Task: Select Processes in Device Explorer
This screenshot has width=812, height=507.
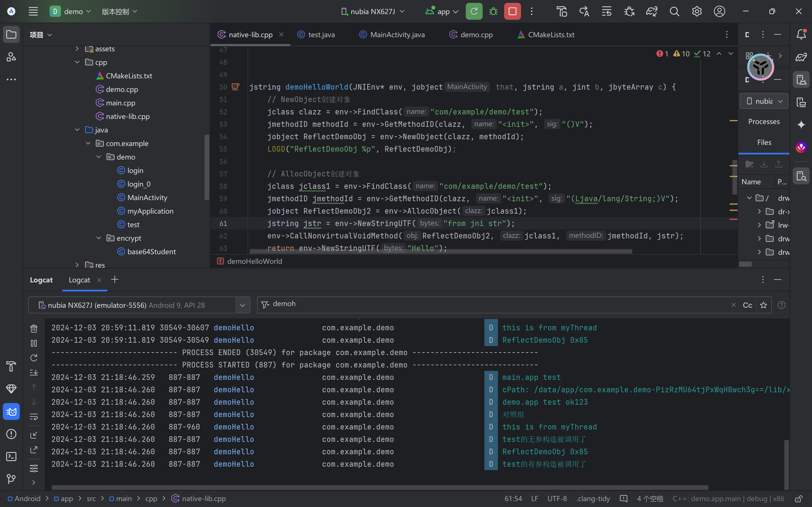Action: point(764,121)
